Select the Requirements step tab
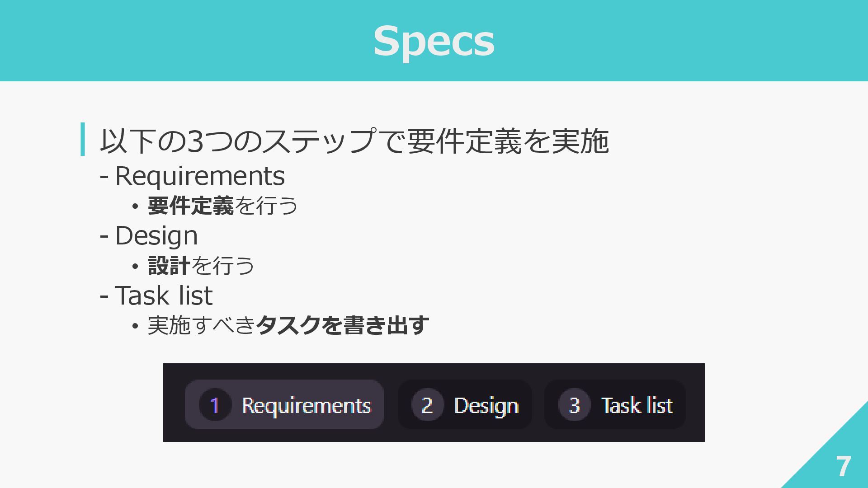 pos(284,404)
